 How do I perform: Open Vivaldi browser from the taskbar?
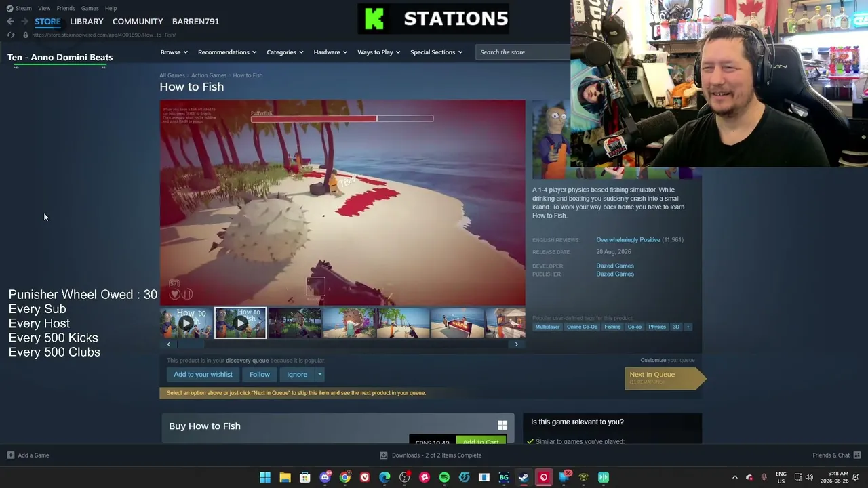365,477
